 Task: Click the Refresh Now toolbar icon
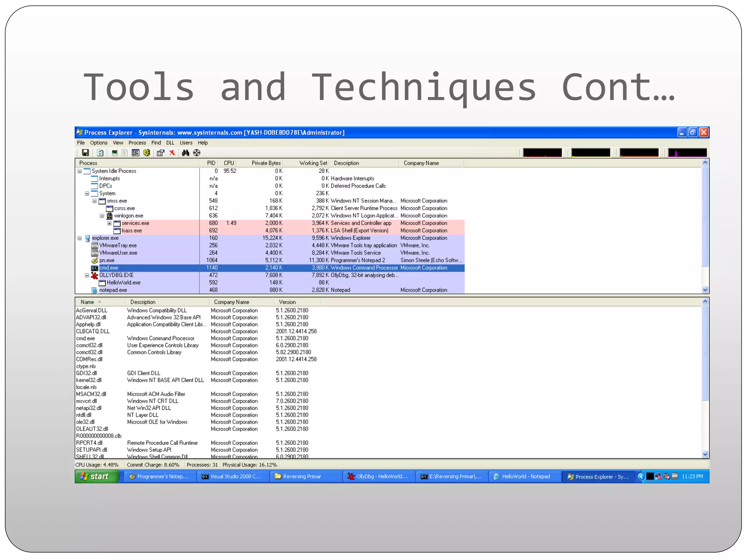tap(100, 153)
